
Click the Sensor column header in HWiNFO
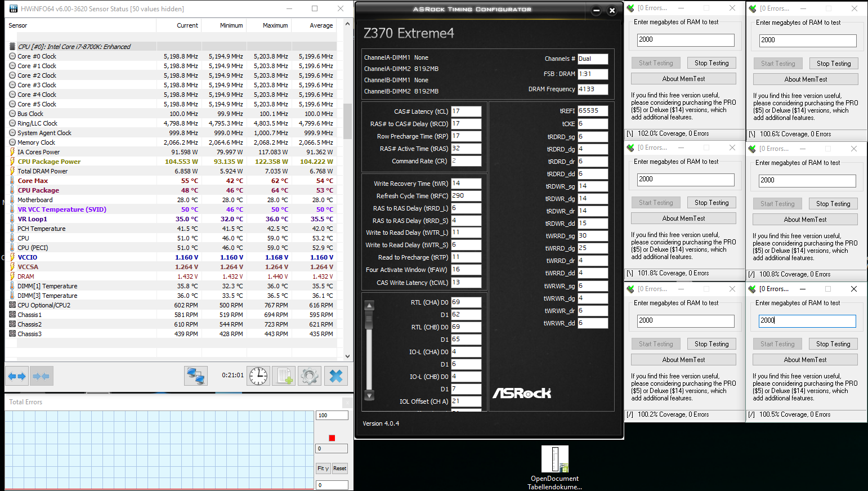[x=80, y=25]
